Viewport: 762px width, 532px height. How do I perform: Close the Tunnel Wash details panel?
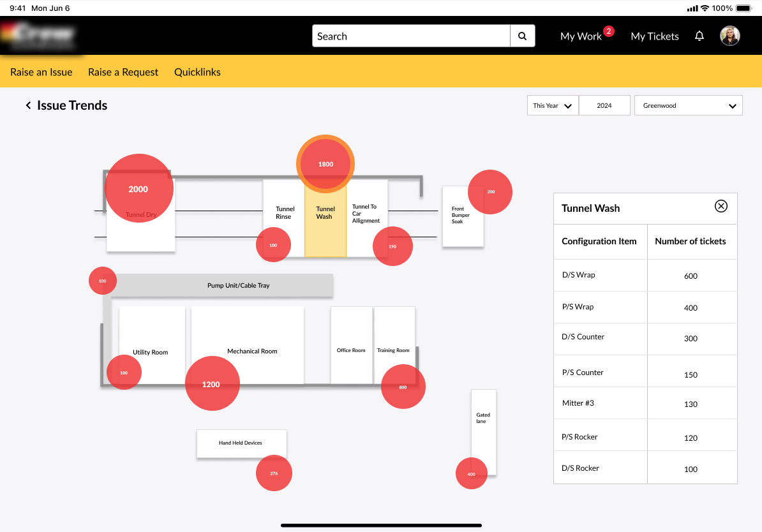tap(721, 206)
